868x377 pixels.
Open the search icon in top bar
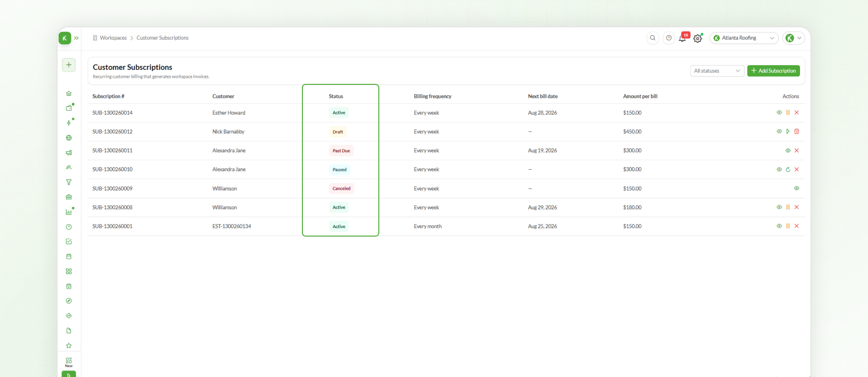[653, 38]
